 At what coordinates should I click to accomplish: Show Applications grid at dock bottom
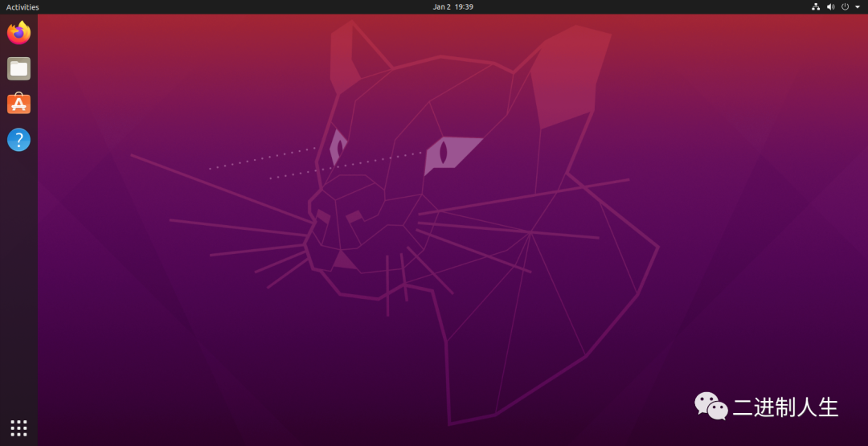point(18,428)
